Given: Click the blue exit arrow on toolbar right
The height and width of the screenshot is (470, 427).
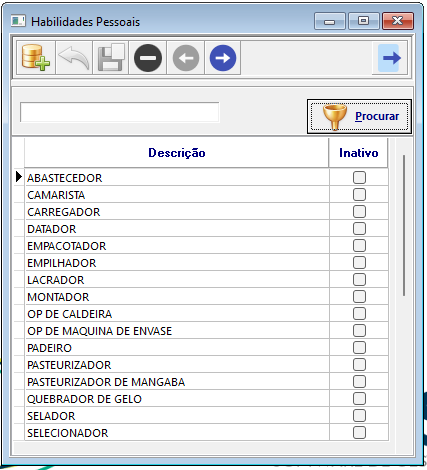Looking at the screenshot, I should (389, 58).
